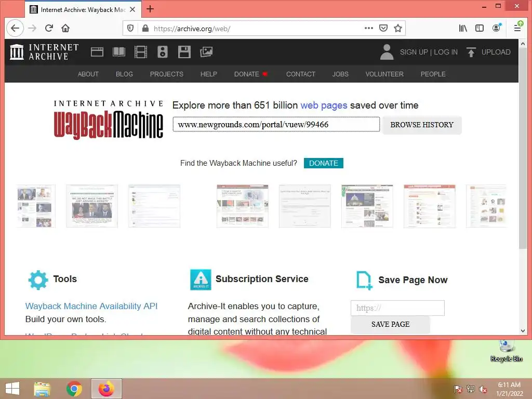Open the Software floppy disk icon
The height and width of the screenshot is (399, 532).
click(184, 52)
